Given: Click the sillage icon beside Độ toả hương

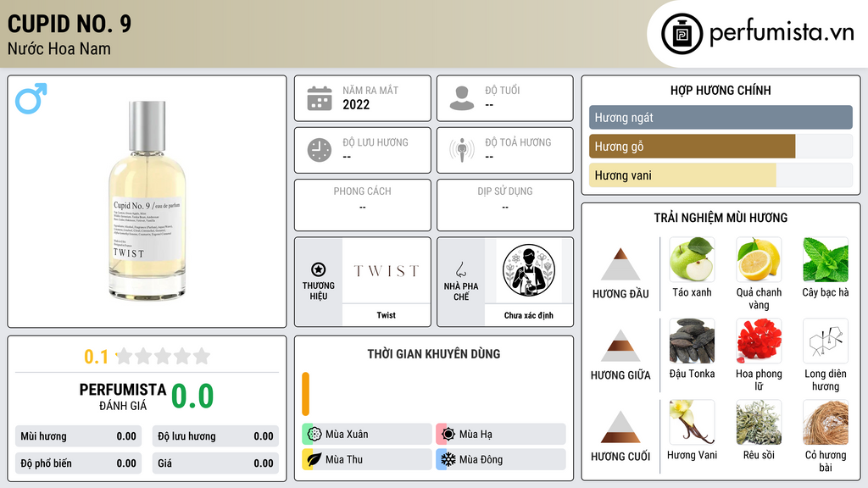Looking at the screenshot, I should (x=462, y=150).
